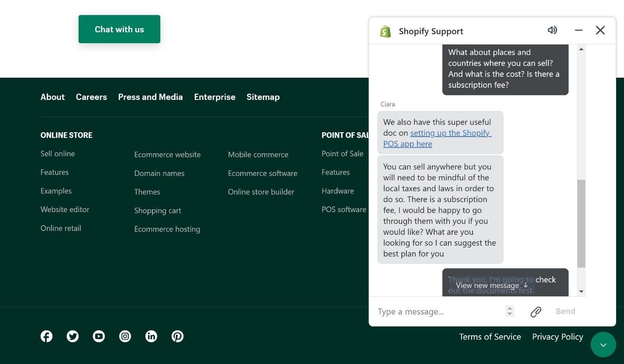Open Features under Online Store
Image resolution: width=624 pixels, height=364 pixels.
coord(55,172)
